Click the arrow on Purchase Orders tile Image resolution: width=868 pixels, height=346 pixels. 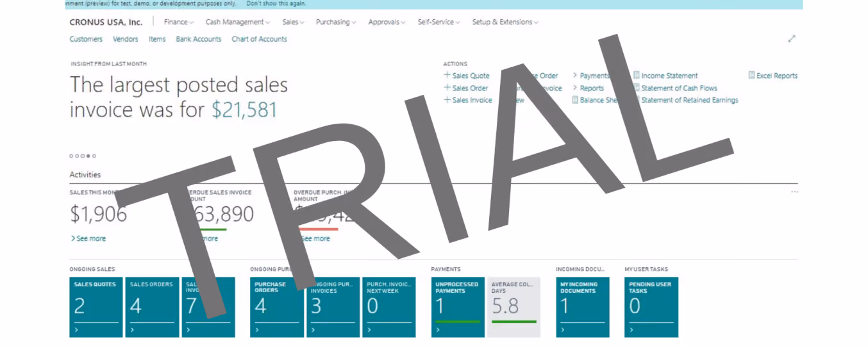point(257,330)
